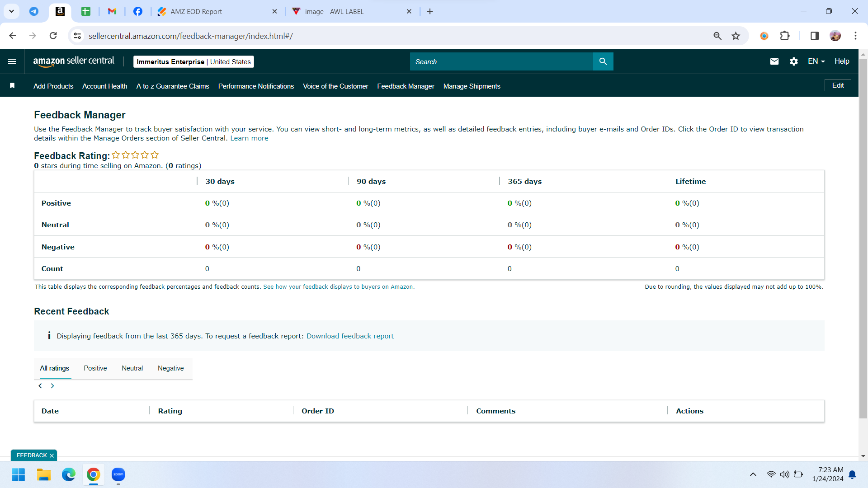This screenshot has height=488, width=868.
Task: Open the messages envelope icon
Action: click(x=774, y=61)
